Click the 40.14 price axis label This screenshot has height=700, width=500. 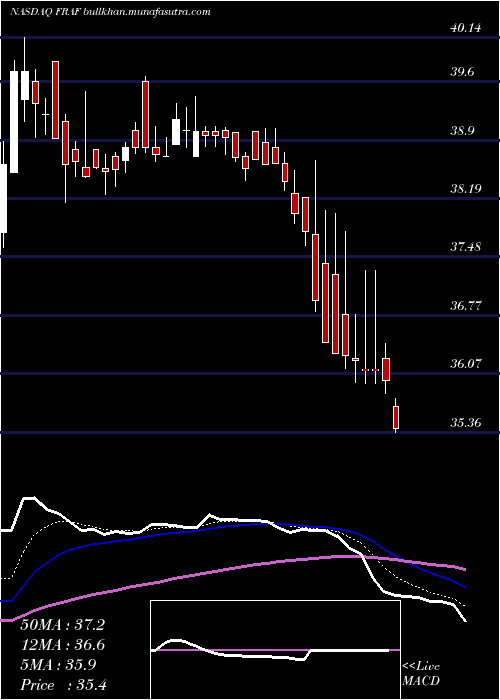pos(465,28)
